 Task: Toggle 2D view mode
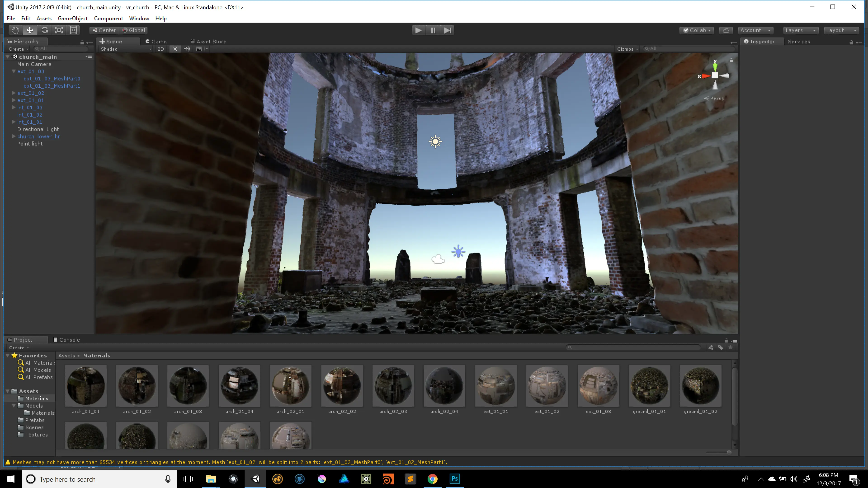[161, 49]
